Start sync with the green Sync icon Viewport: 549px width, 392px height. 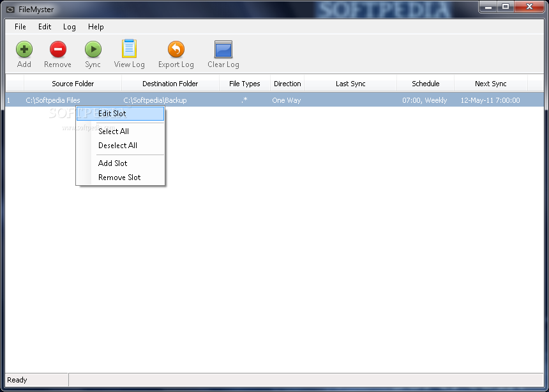click(x=93, y=49)
